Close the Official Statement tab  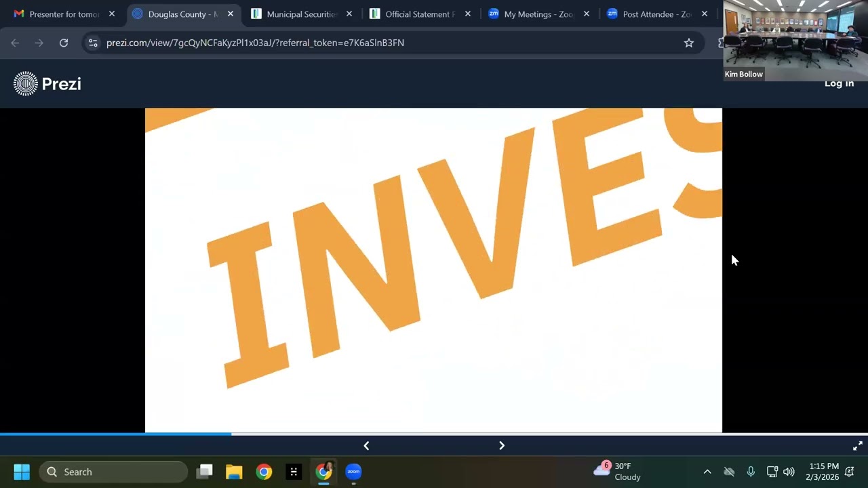coord(468,14)
